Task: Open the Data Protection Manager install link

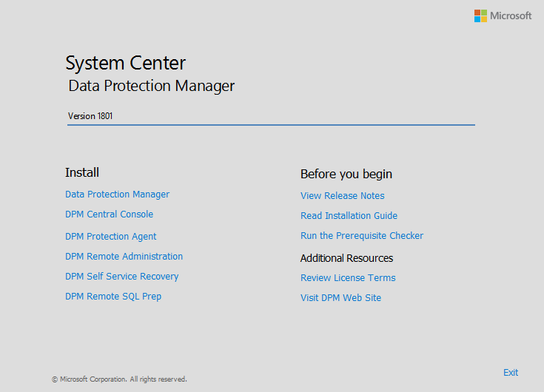Action: click(117, 195)
